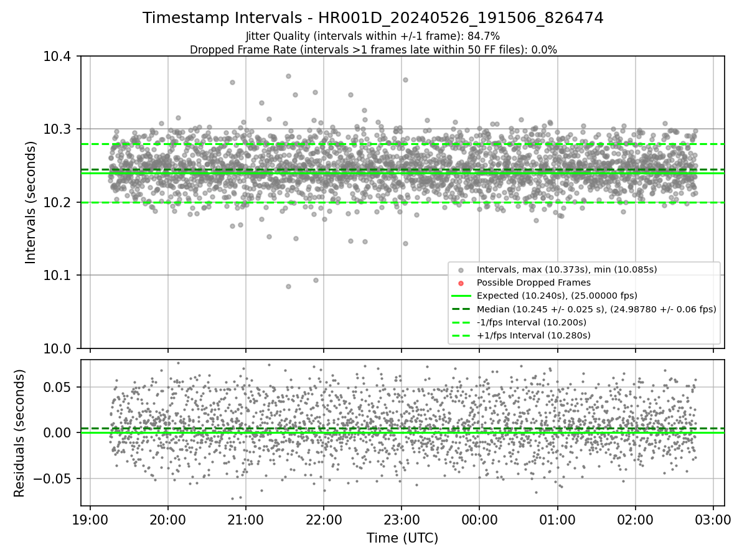Click the '20:00' time tick label

168,520
